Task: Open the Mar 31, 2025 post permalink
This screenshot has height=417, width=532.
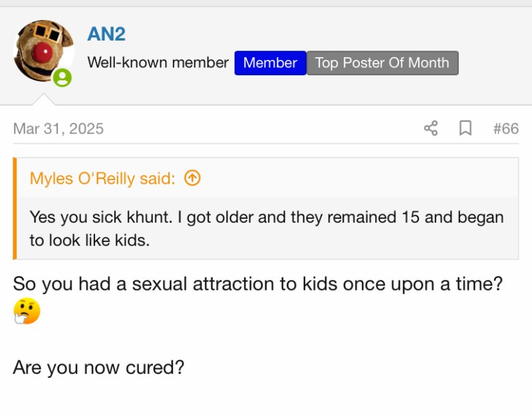Action: tap(59, 128)
